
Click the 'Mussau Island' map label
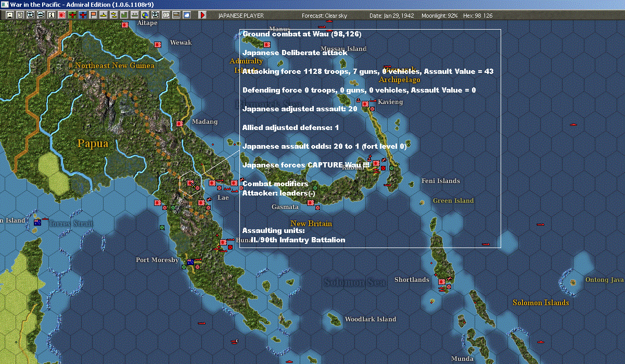(x=344, y=49)
